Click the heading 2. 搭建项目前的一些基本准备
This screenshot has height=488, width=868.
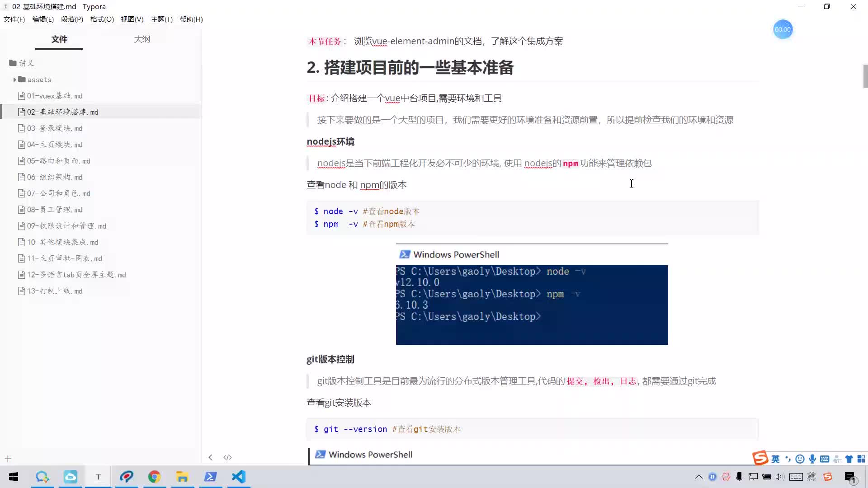pyautogui.click(x=410, y=67)
